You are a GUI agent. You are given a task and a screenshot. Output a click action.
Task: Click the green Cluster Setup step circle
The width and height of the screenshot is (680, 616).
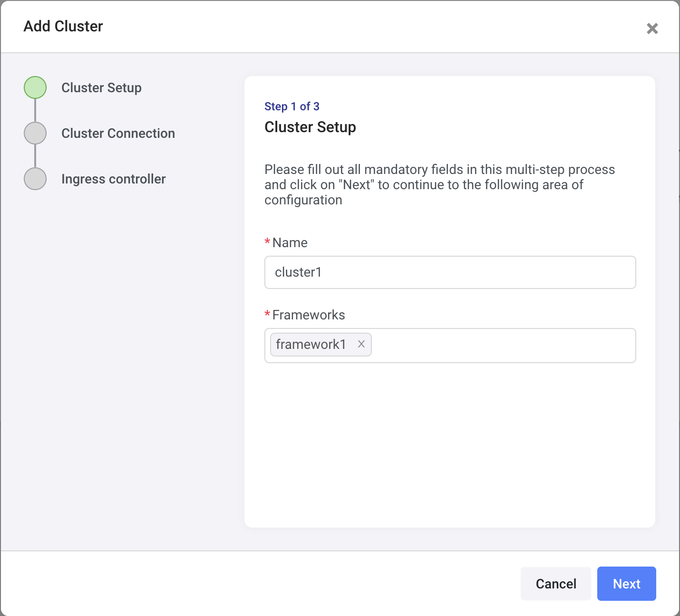(35, 88)
